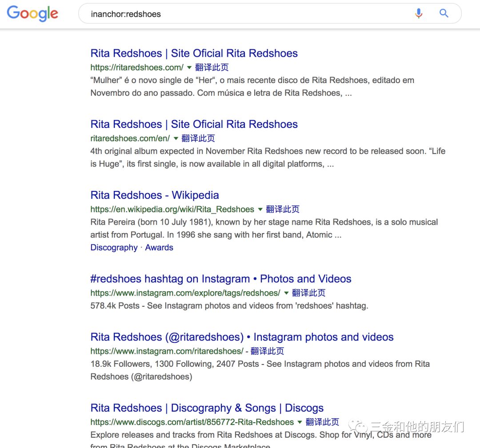Open Site Oficial result for ritaredshoes.com/en/

[x=194, y=124]
